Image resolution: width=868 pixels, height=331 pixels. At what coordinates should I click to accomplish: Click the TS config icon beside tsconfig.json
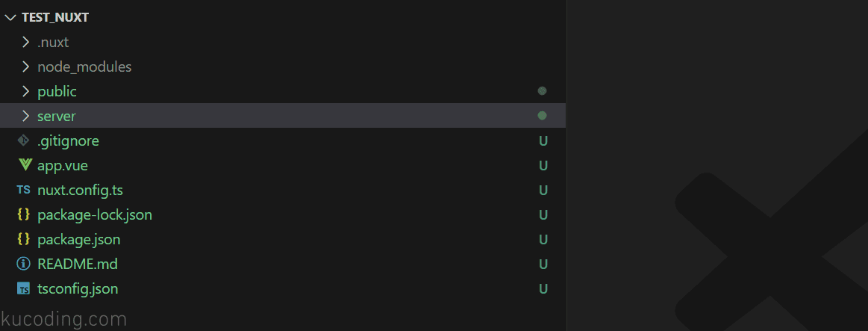coord(24,289)
